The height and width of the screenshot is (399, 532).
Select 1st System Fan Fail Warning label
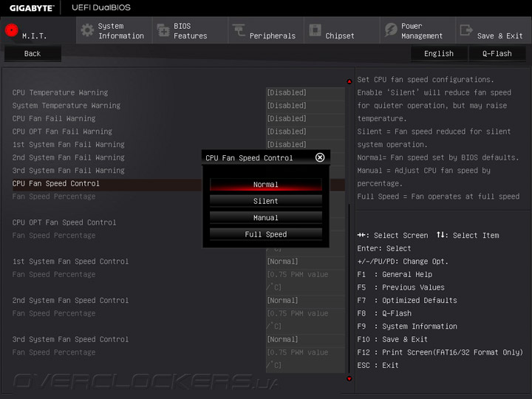point(69,145)
